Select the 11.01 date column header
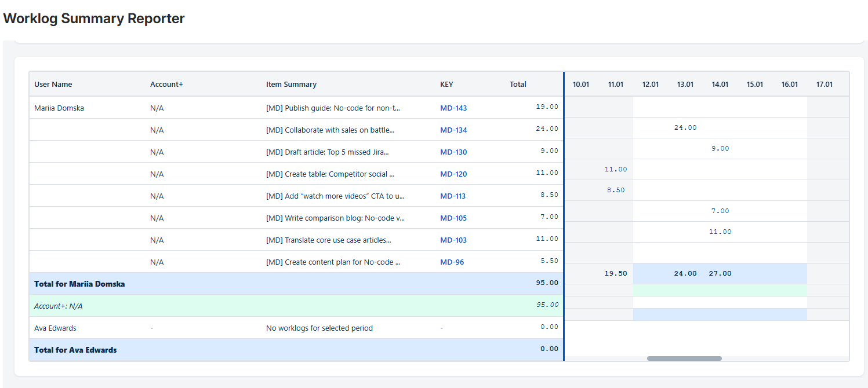 (616, 84)
